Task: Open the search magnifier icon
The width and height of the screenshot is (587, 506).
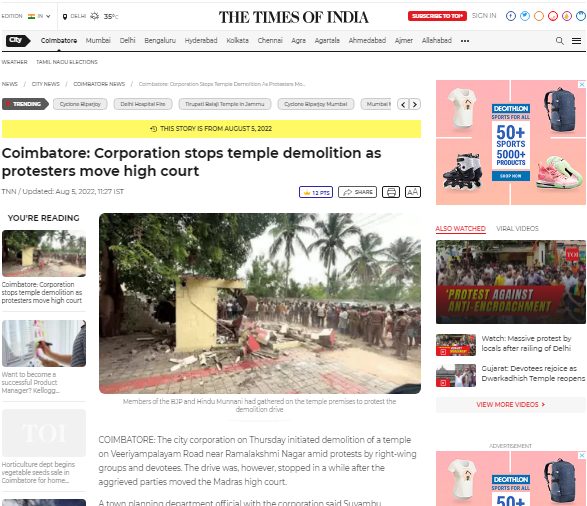Action: 559,40
